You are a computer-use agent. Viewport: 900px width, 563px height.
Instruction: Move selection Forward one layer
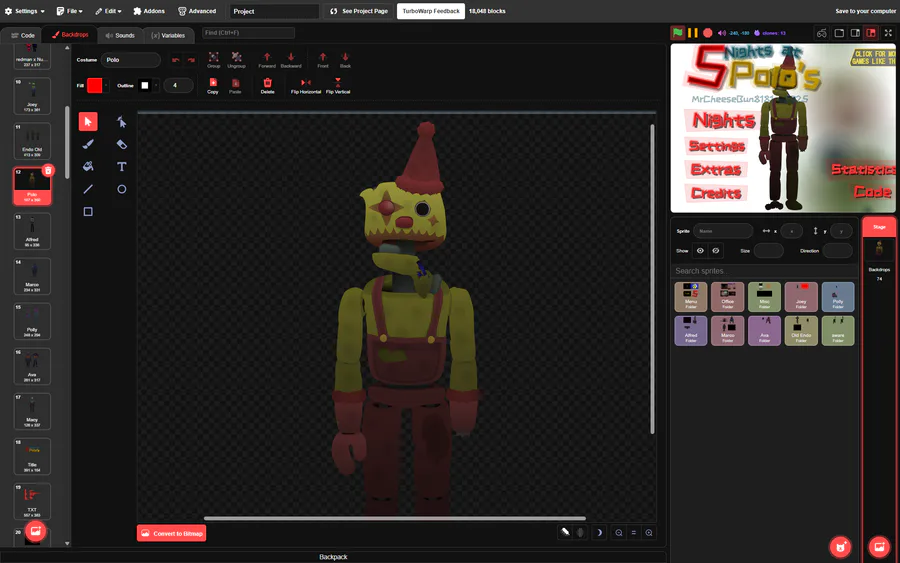pyautogui.click(x=267, y=60)
